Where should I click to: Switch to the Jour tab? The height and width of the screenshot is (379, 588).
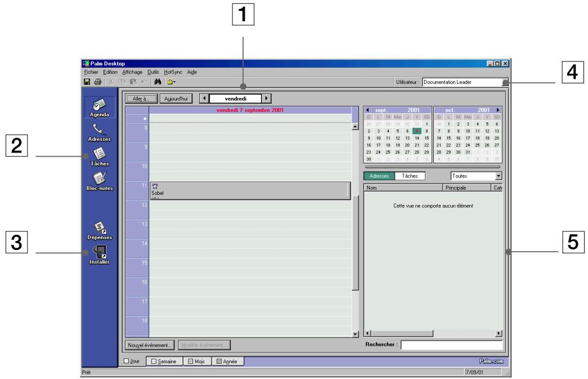coord(132,361)
